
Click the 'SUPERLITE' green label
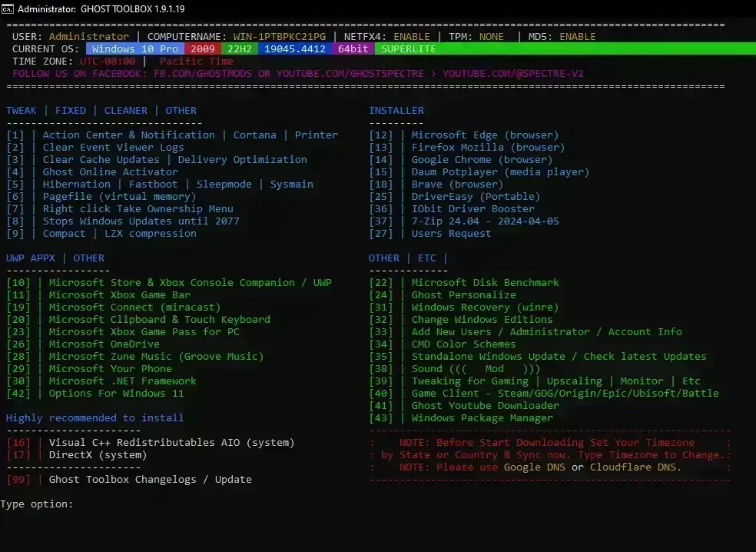tap(409, 48)
